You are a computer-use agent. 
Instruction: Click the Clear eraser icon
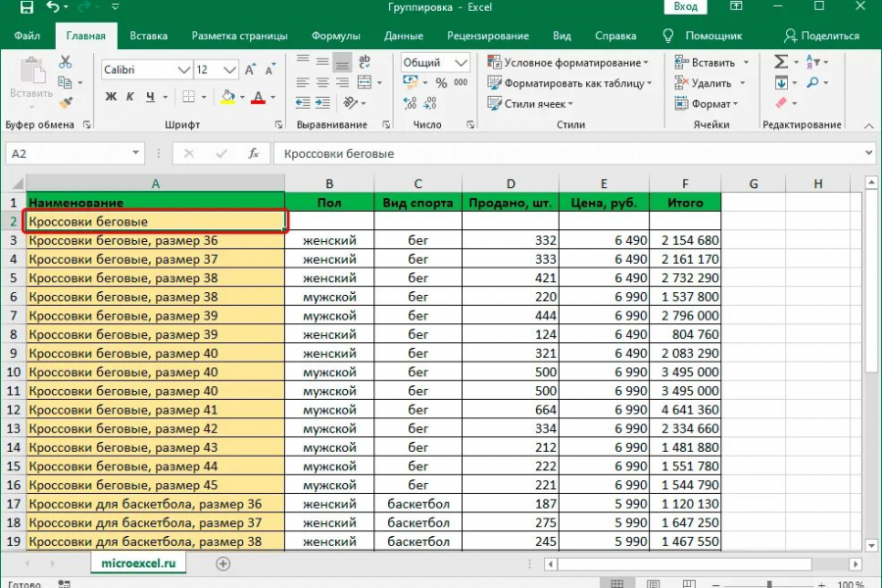(x=781, y=103)
